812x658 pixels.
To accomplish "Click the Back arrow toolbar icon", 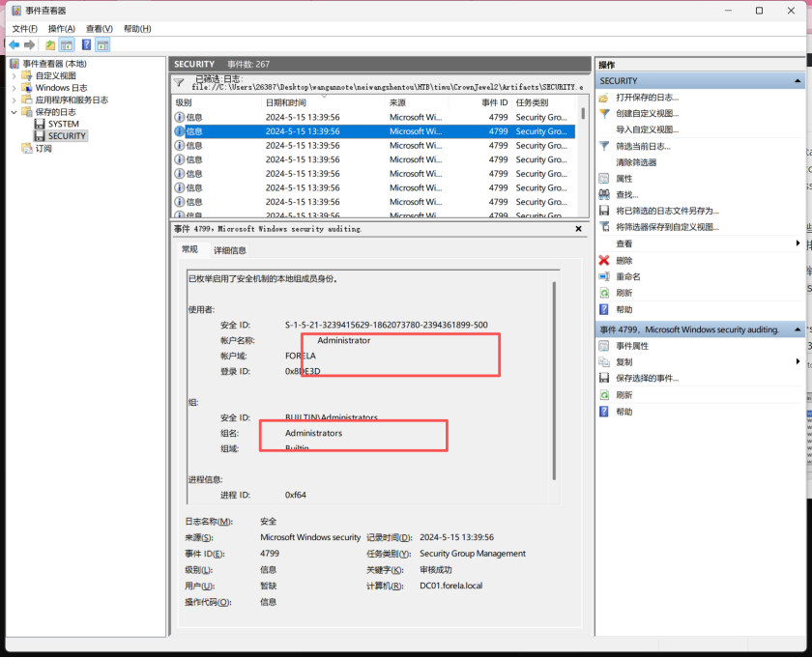I will [14, 45].
